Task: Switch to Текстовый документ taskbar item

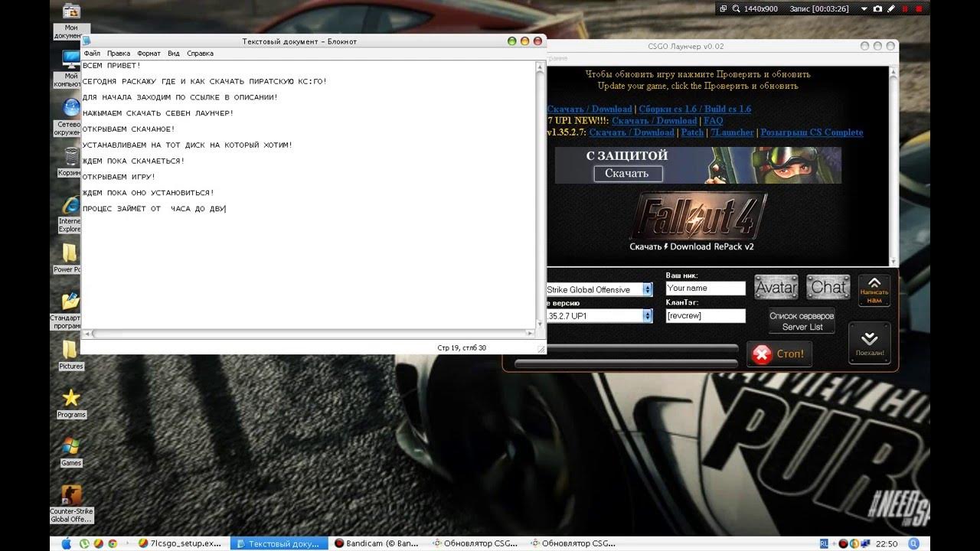Action: coord(278,543)
